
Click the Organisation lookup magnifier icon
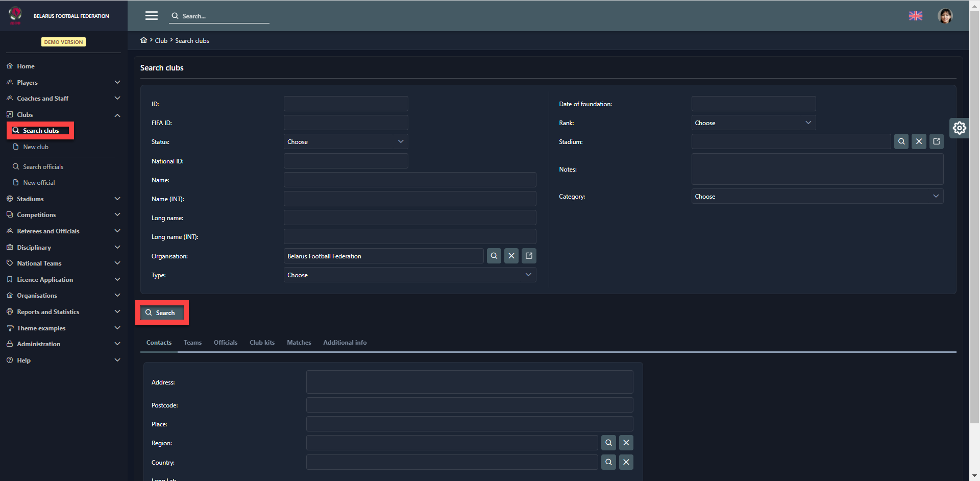494,256
